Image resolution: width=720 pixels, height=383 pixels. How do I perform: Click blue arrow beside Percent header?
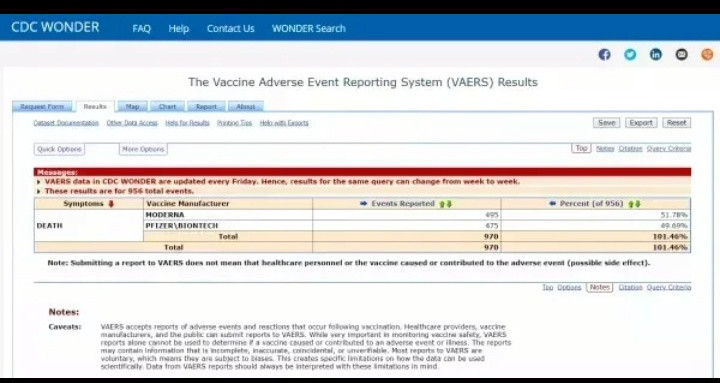[552, 203]
